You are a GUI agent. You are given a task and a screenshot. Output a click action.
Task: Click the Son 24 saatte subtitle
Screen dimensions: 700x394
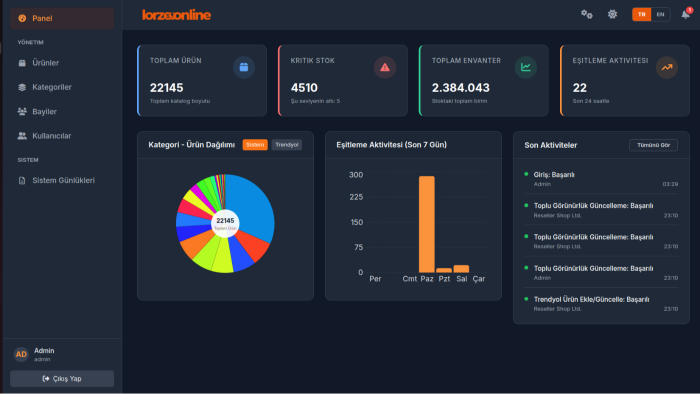(591, 101)
